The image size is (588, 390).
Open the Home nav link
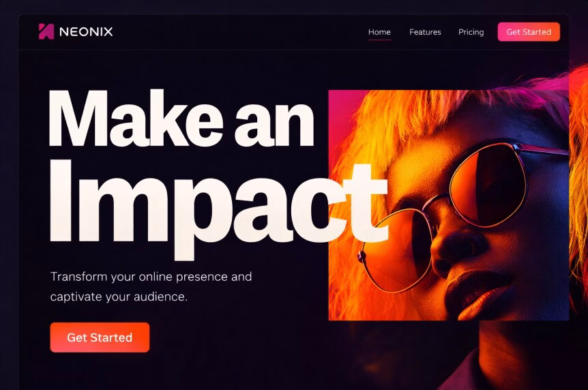pos(379,32)
